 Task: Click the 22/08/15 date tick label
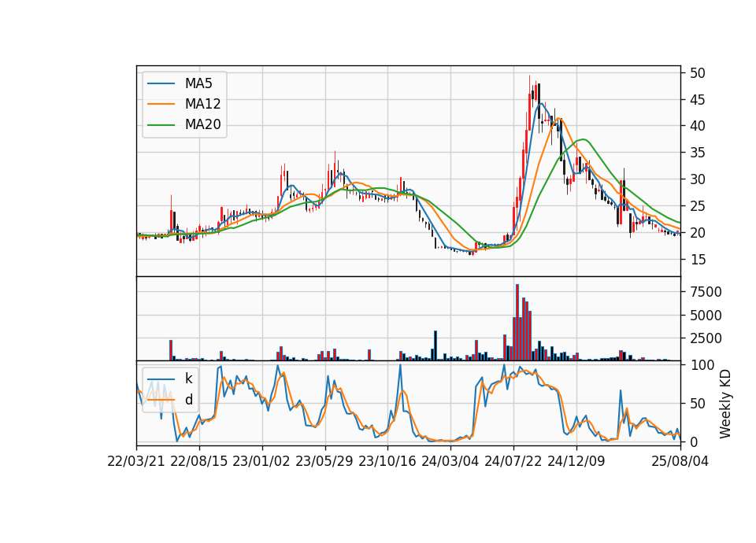point(199,461)
